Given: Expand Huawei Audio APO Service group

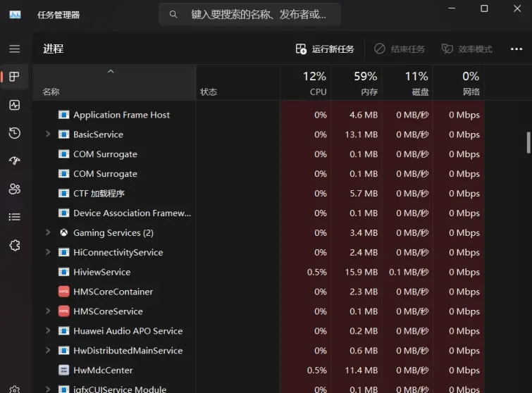Looking at the screenshot, I should click(x=48, y=331).
